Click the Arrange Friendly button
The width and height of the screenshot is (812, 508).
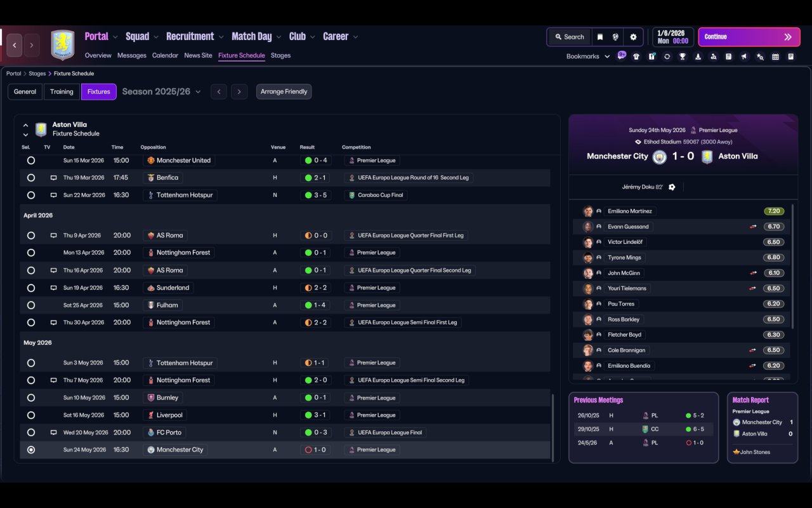[284, 92]
